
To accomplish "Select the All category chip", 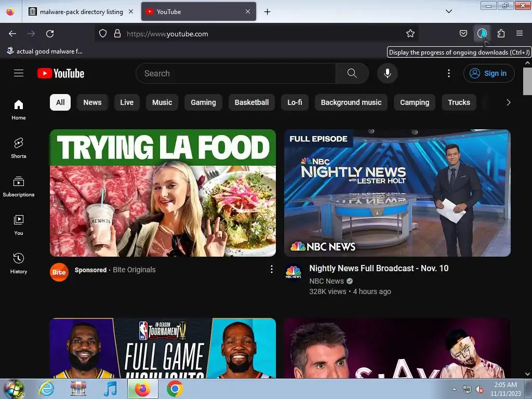I will click(60, 102).
